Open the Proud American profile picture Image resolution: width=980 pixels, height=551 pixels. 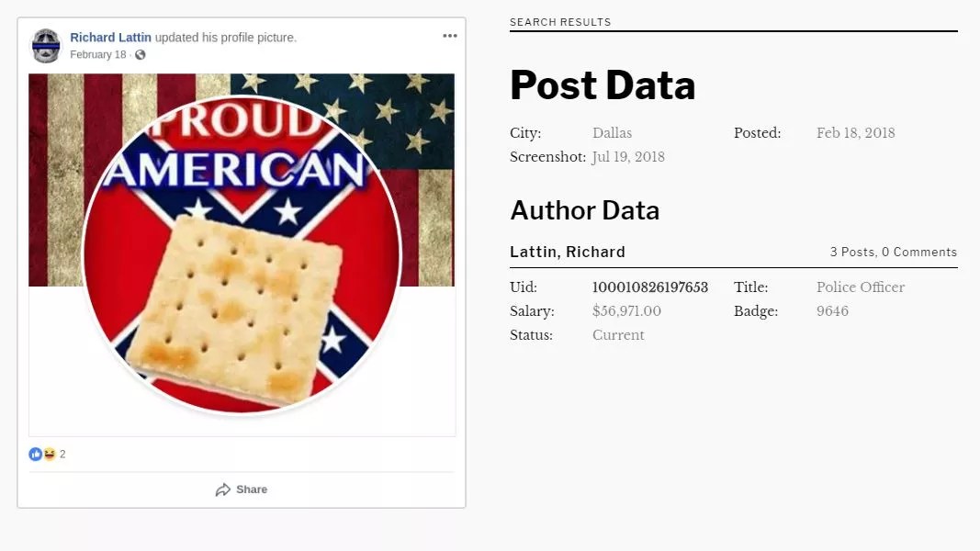(x=242, y=254)
